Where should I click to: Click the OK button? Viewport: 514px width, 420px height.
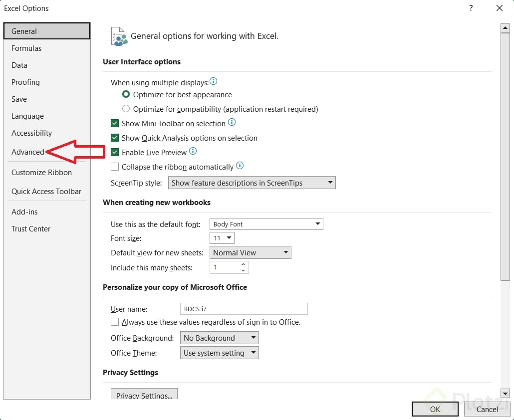[435, 409]
